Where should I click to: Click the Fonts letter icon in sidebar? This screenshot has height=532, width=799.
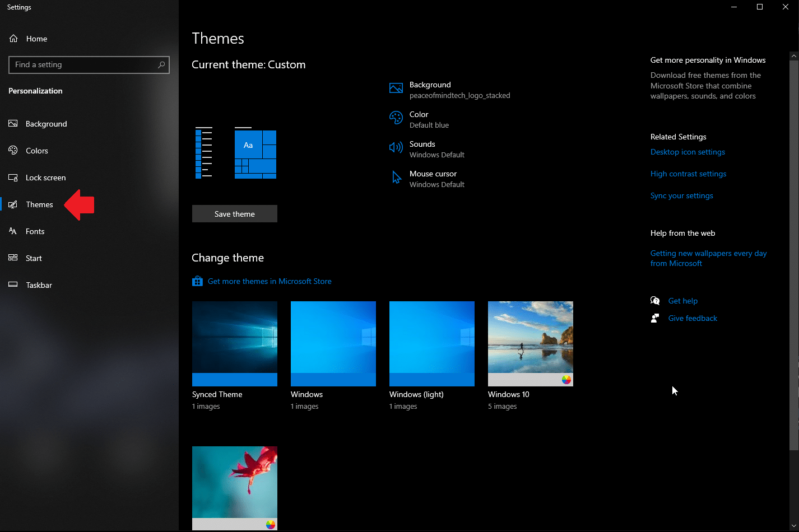13,231
